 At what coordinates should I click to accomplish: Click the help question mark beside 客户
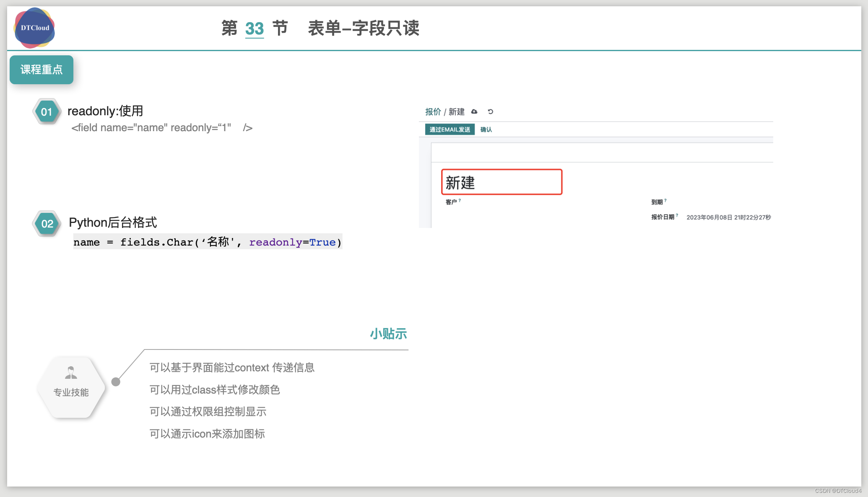pos(459,200)
